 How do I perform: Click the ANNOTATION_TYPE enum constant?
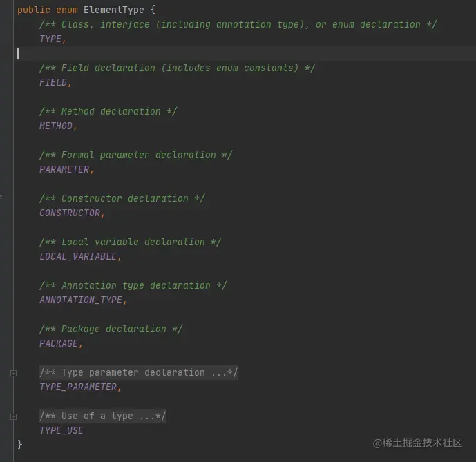coord(81,300)
